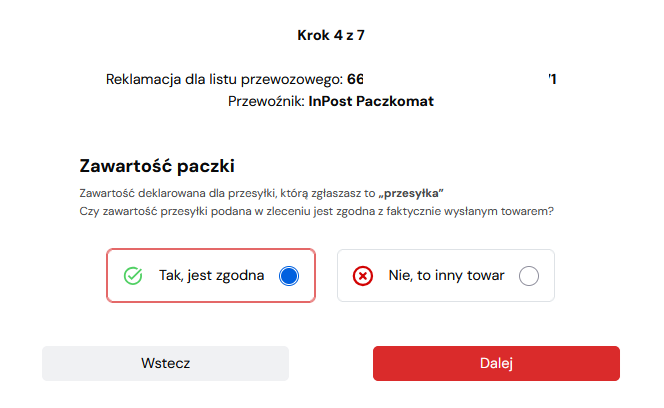
Task: Click 'Reklamacja dla listu przewozowego' text
Action: point(224,79)
